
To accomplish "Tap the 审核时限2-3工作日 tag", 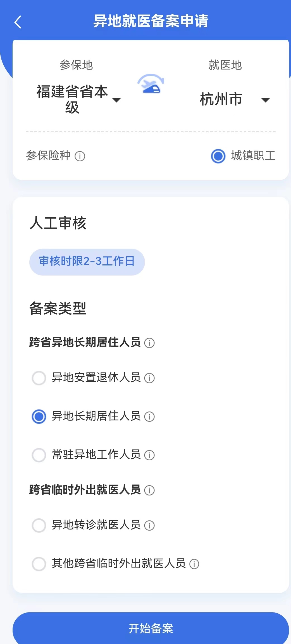I will pyautogui.click(x=87, y=262).
